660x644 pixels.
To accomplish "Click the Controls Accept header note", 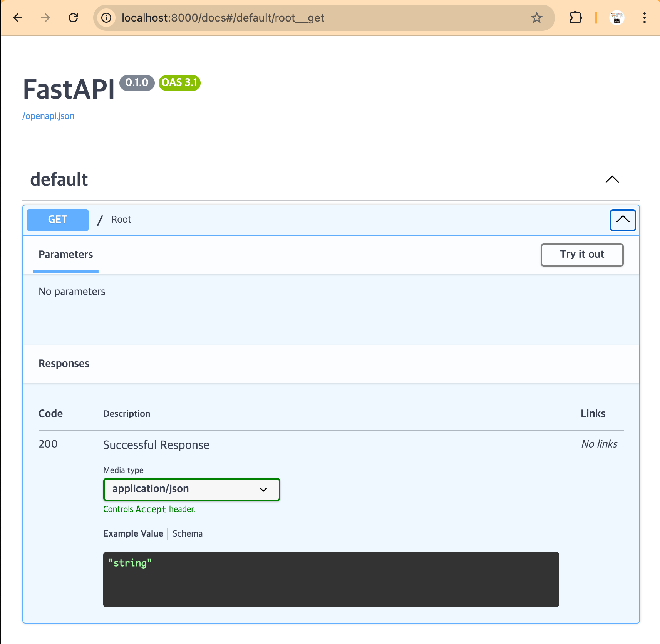I will [x=149, y=509].
